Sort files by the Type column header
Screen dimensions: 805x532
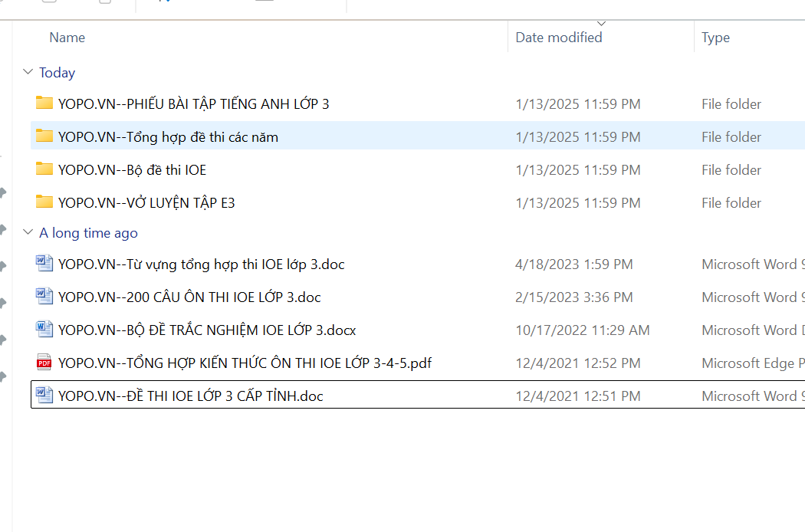715,38
